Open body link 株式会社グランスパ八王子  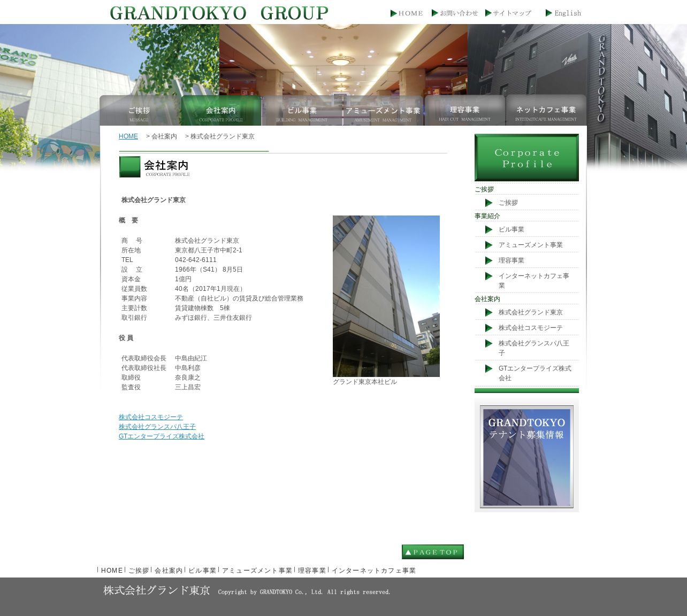coord(157,427)
